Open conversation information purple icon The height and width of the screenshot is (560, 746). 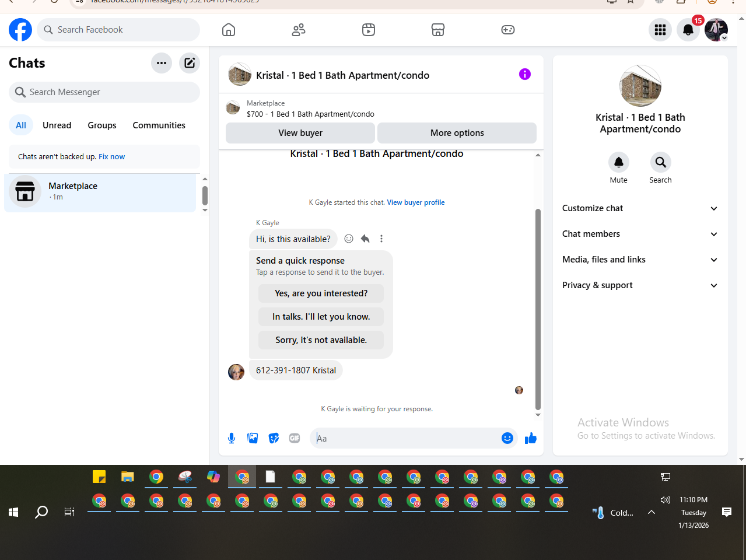[x=525, y=74]
